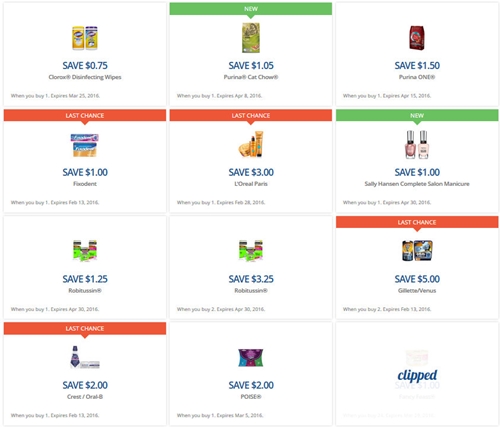500x427 pixels.
Task: Click the SAVE $5.00 Gillette/Venus offer
Action: (417, 279)
